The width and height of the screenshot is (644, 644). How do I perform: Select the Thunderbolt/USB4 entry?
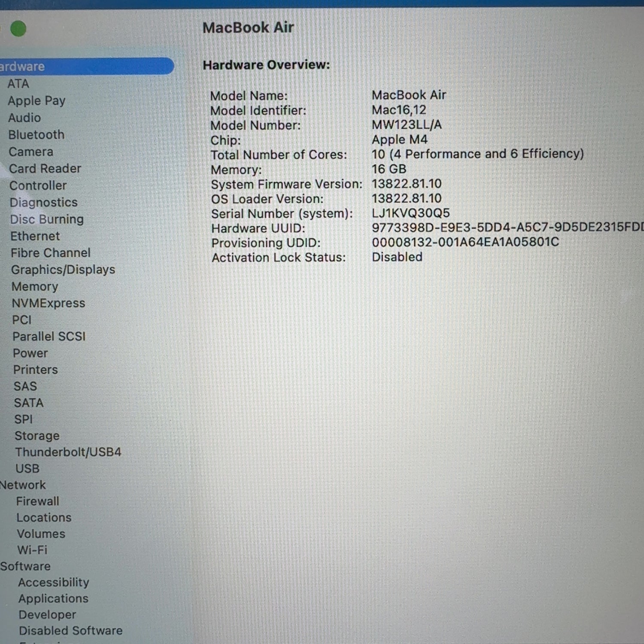68,452
